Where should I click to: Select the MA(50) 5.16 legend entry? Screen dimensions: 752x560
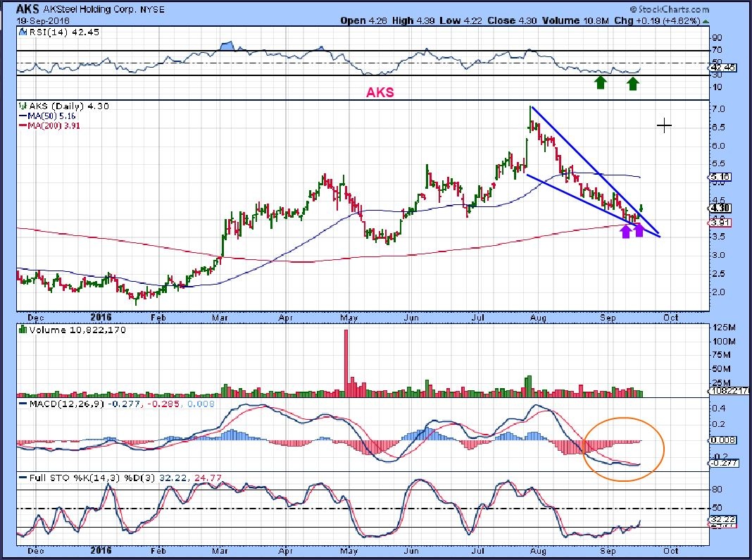coord(44,116)
